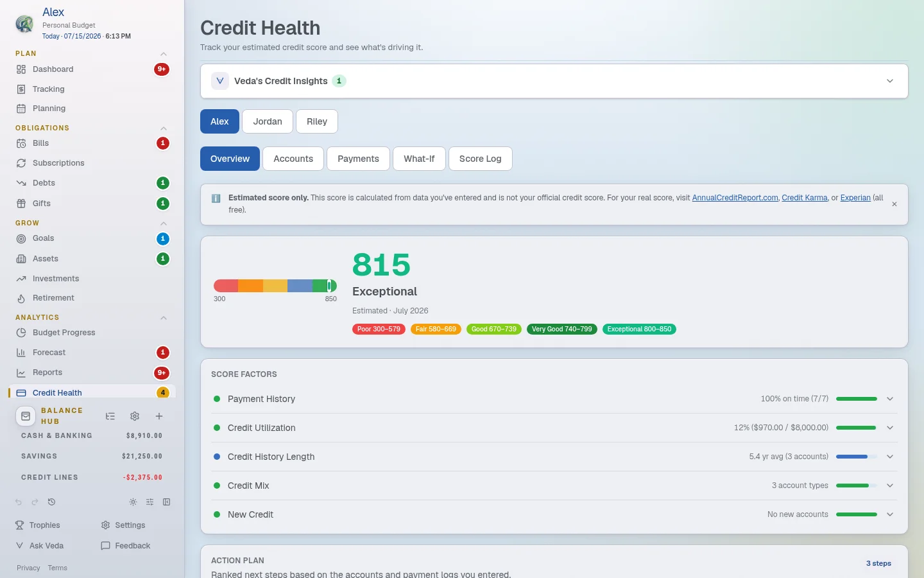924x578 pixels.
Task: Open Settings in sidebar footer
Action: pyautogui.click(x=123, y=525)
